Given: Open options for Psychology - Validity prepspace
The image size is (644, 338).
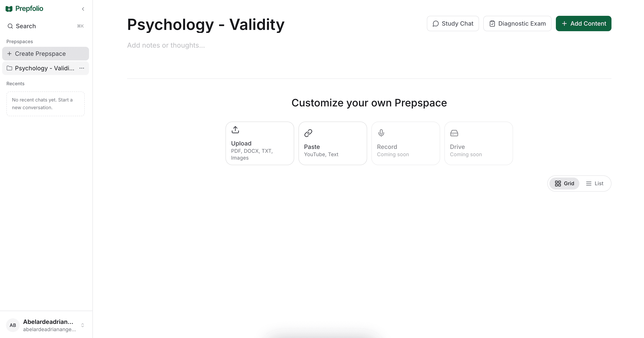Looking at the screenshot, I should click(x=82, y=68).
